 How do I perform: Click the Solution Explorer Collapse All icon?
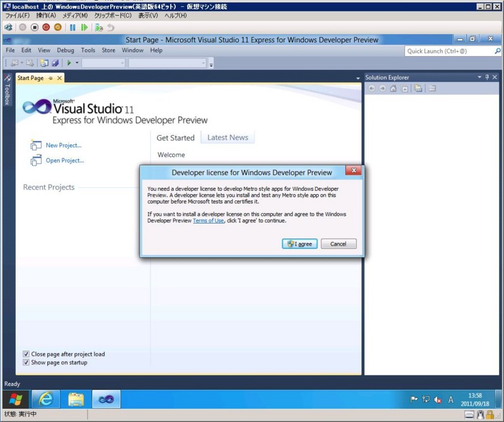point(405,89)
